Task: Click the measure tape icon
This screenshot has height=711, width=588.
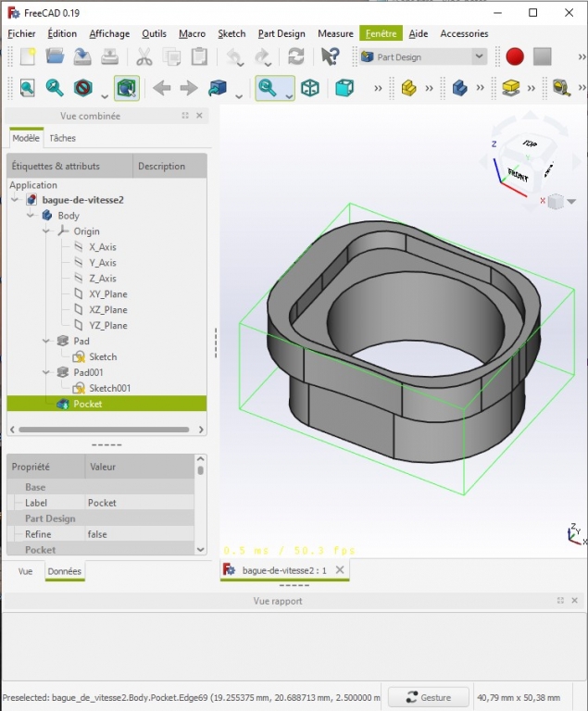Action: (x=562, y=88)
